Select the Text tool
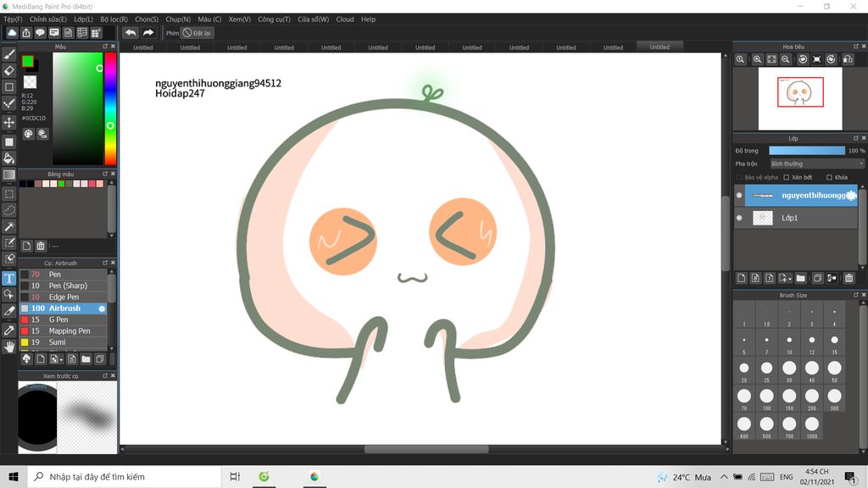The width and height of the screenshot is (868, 488). click(x=8, y=278)
